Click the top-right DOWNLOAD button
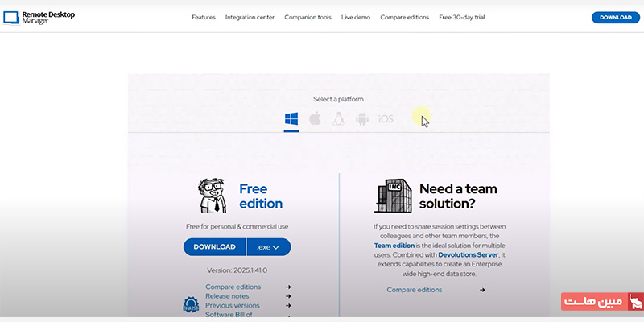 pos(616,18)
